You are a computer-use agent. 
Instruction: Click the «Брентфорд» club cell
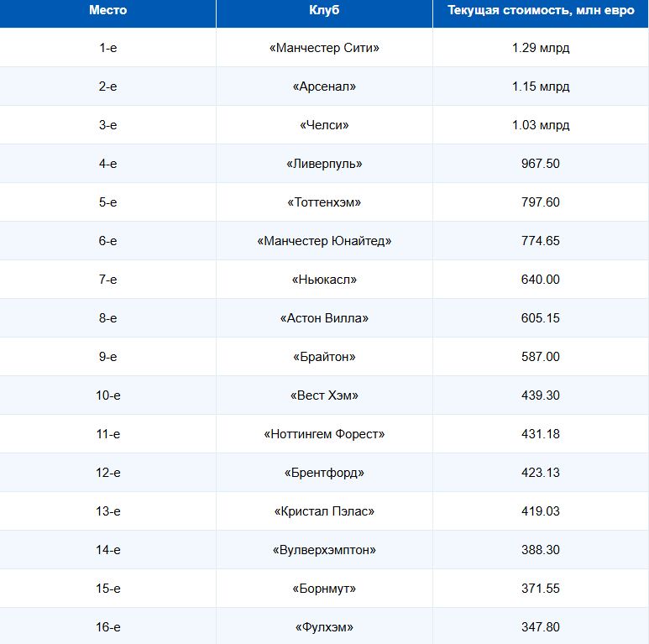click(324, 472)
